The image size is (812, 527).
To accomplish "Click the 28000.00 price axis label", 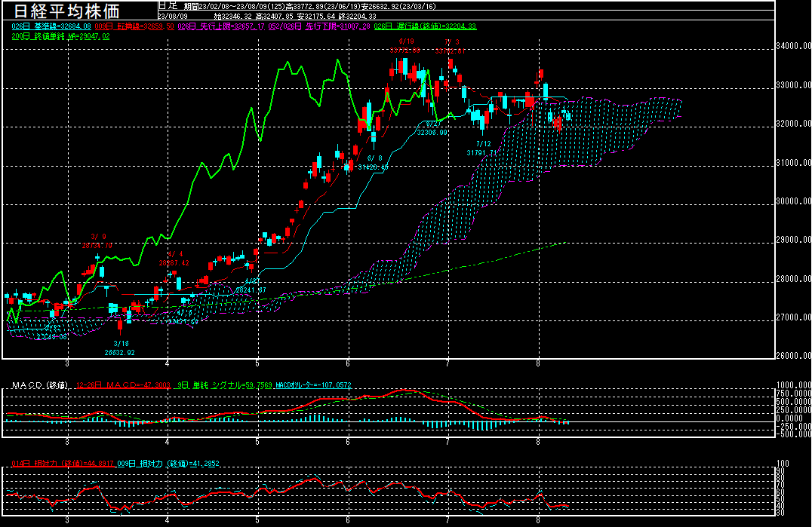I will (794, 279).
